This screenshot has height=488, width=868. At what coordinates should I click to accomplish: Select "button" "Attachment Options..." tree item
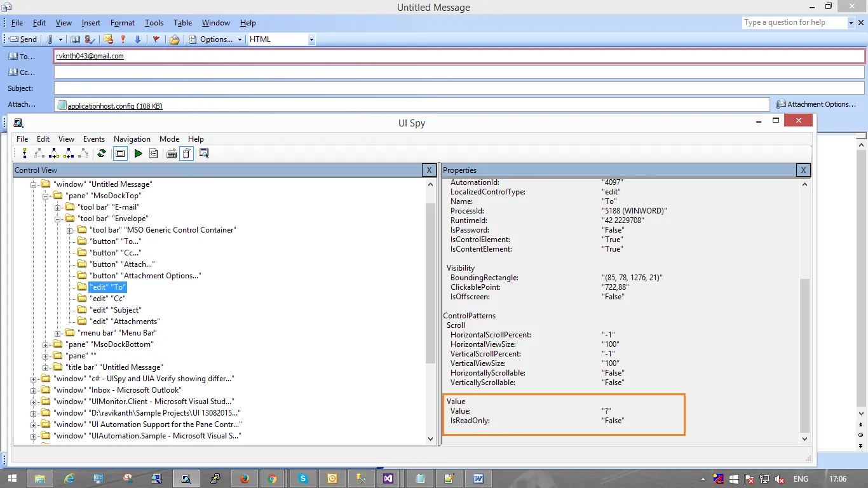pos(145,276)
